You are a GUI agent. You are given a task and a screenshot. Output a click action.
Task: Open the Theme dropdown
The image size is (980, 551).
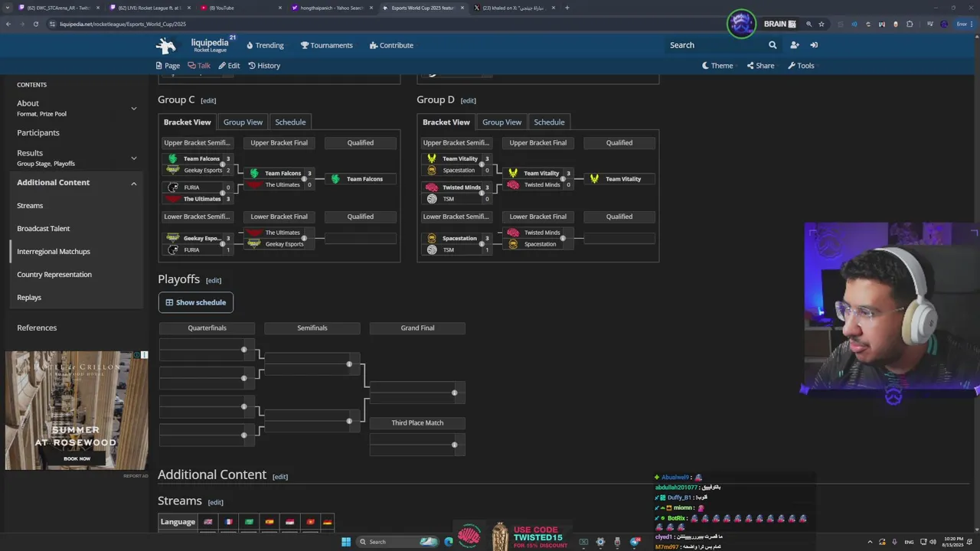[717, 66]
